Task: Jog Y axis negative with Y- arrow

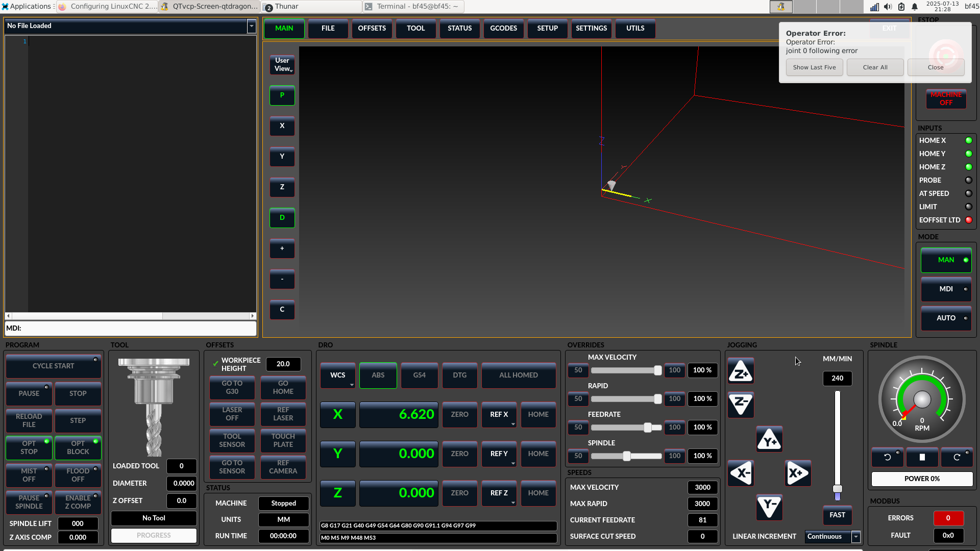Action: [769, 507]
